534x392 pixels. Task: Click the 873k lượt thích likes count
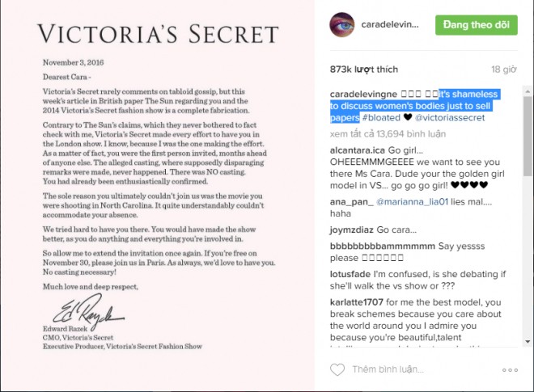tap(364, 70)
